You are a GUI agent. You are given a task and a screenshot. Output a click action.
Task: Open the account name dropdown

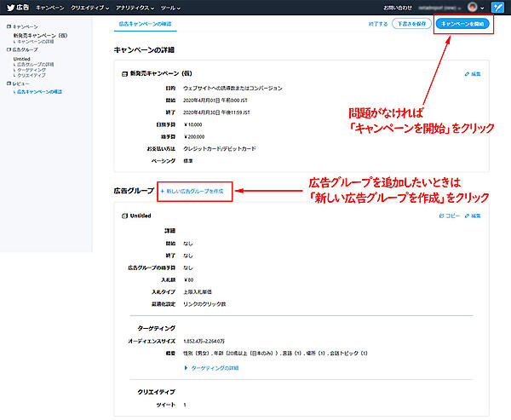tap(439, 7)
